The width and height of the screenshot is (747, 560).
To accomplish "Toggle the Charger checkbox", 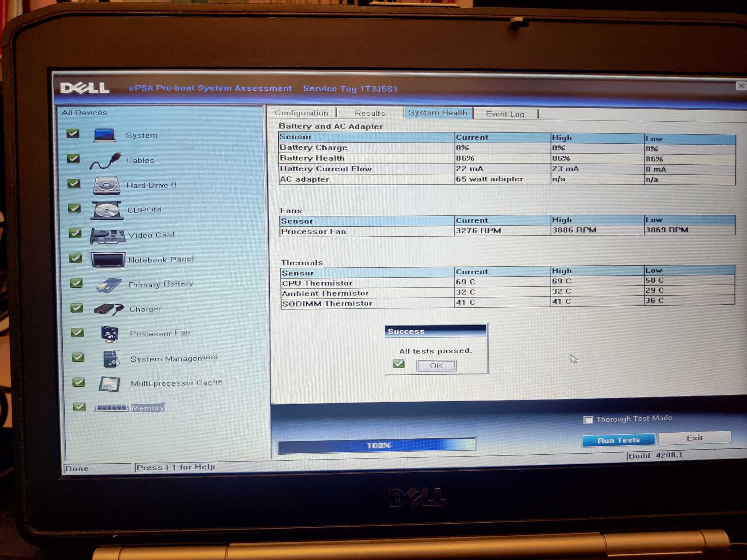I will (77, 308).
